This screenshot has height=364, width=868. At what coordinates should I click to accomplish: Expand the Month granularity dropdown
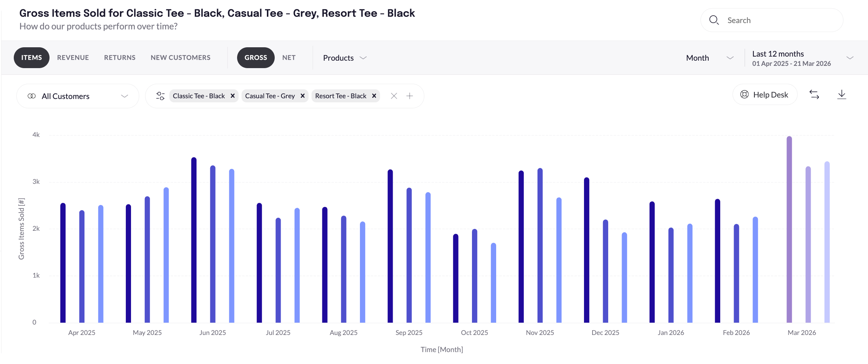(709, 58)
